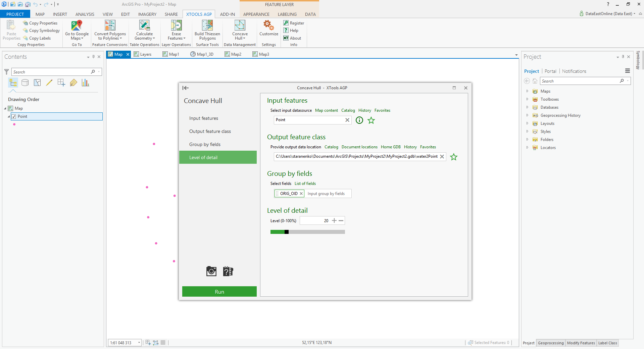644x349 pixels.
Task: Open the Home GDB link
Action: click(x=391, y=147)
